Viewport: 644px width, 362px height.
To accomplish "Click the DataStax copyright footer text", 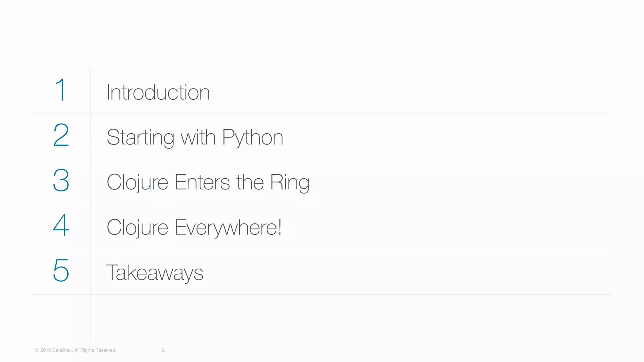I will tap(76, 350).
